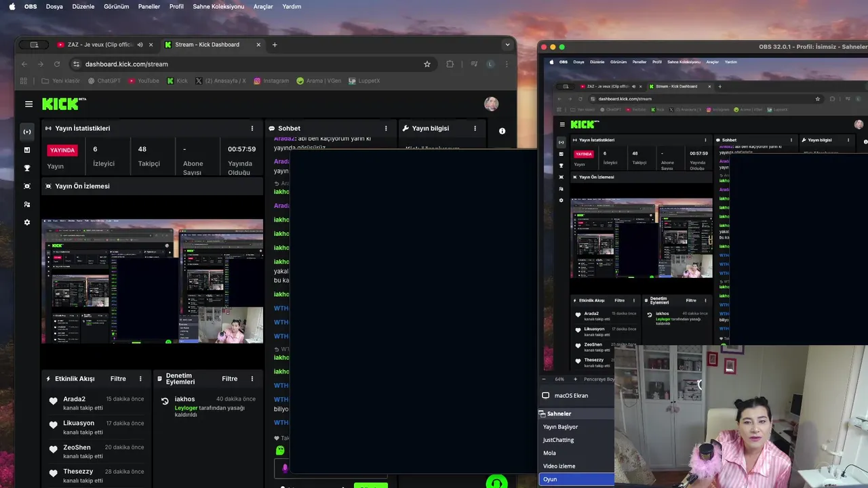Open the Dosya menu
The image size is (868, 488).
[x=54, y=6]
